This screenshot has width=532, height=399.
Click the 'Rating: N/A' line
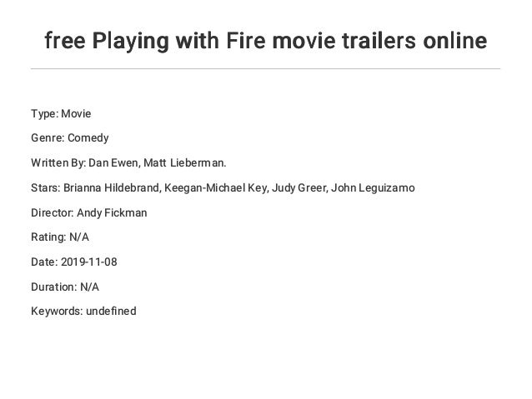[60, 237]
